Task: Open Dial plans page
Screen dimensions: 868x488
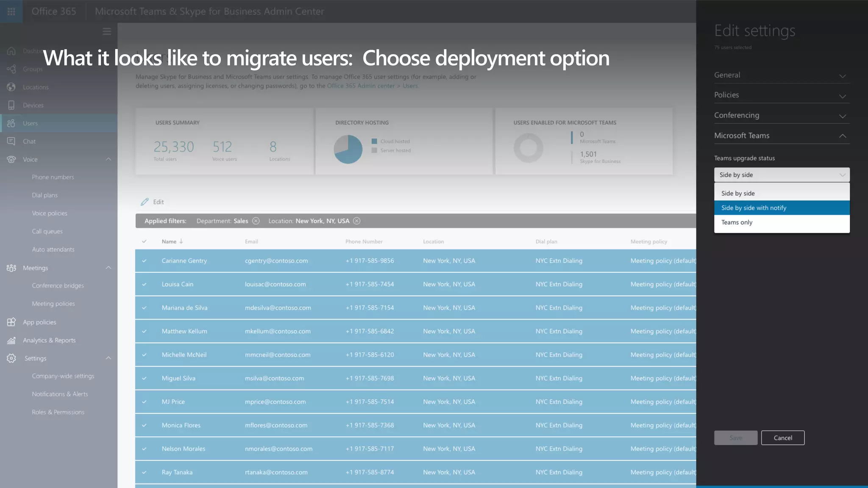Action: coord(45,195)
